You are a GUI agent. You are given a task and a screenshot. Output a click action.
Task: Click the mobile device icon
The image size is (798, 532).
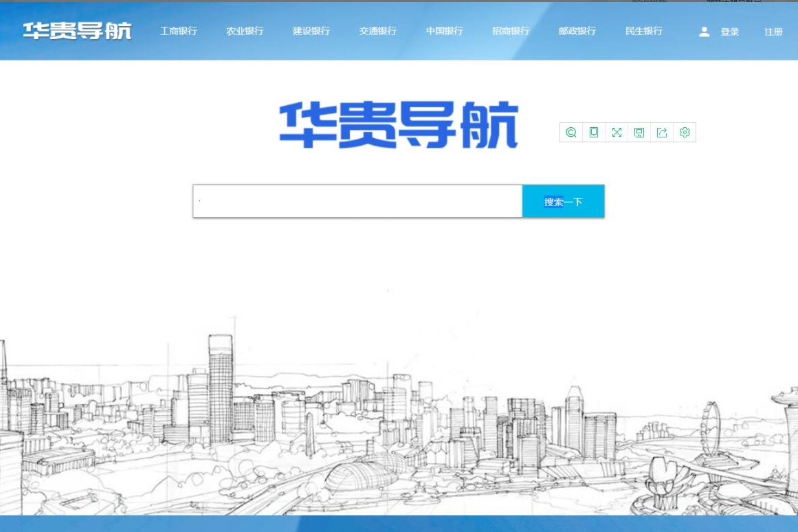(x=594, y=132)
